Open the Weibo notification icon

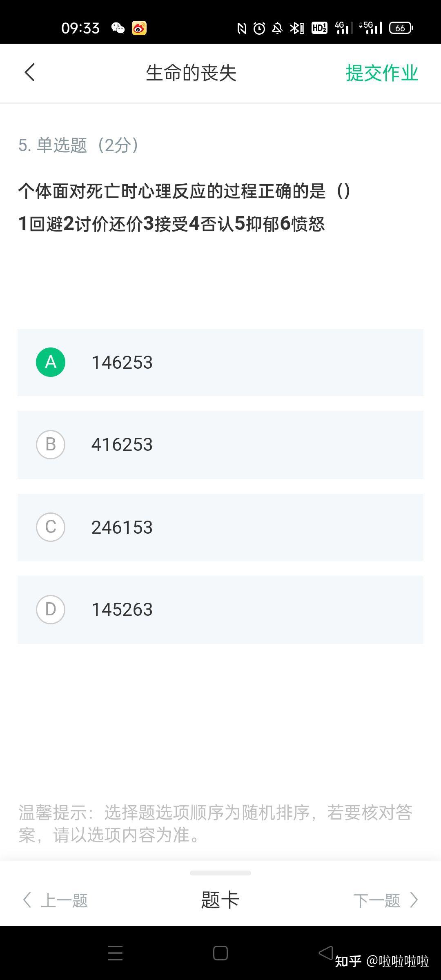(x=139, y=28)
